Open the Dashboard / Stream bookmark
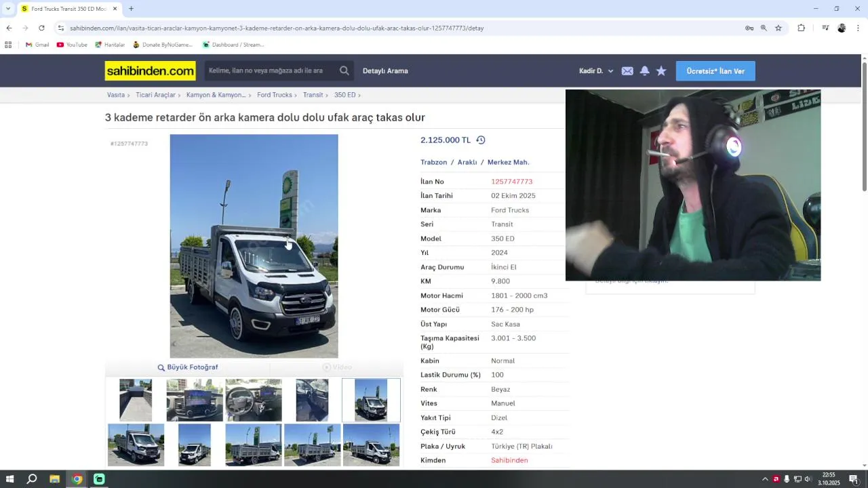 pos(233,45)
